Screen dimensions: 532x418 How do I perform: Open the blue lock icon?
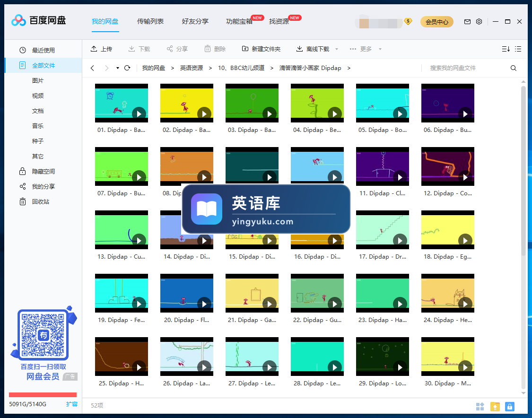pos(510,406)
